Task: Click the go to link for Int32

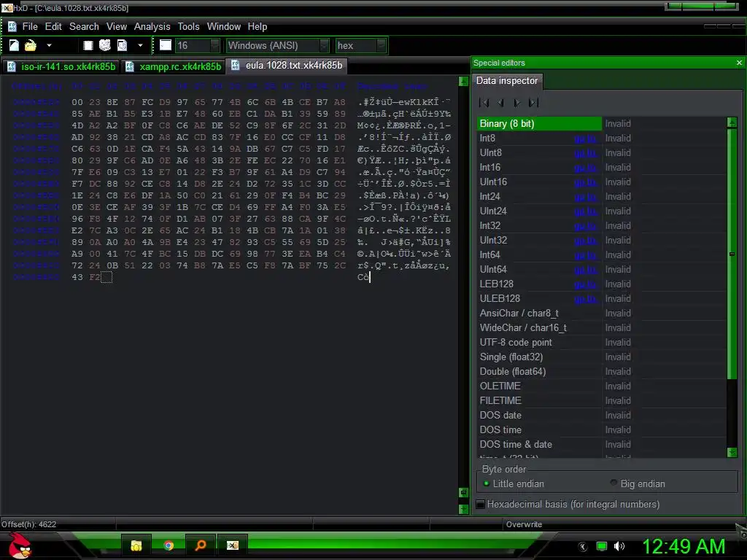Action: click(585, 226)
